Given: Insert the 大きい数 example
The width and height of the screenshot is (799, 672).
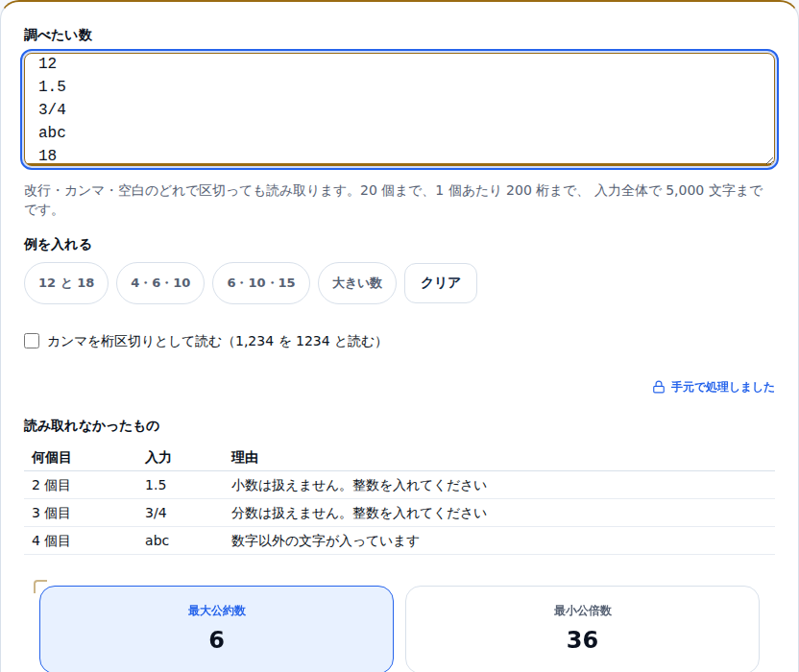Looking at the screenshot, I should 357,283.
